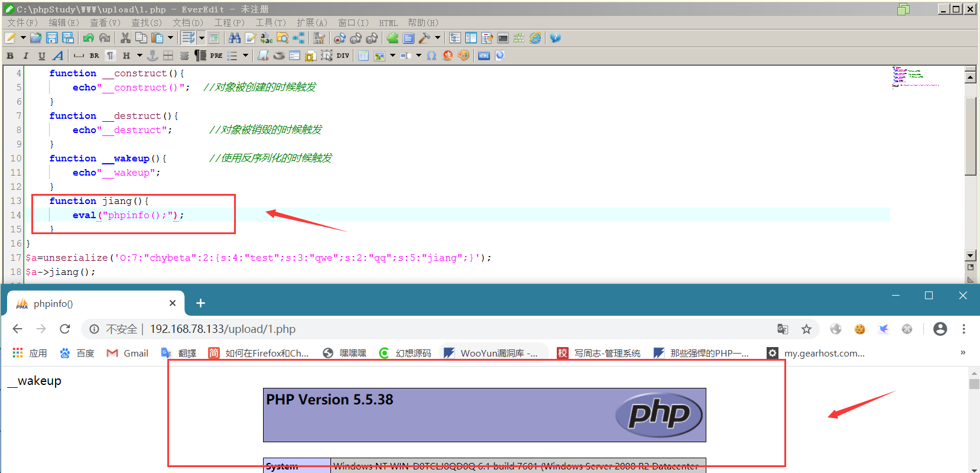Click the browser address bar URL
The image size is (980, 473).
223,329
